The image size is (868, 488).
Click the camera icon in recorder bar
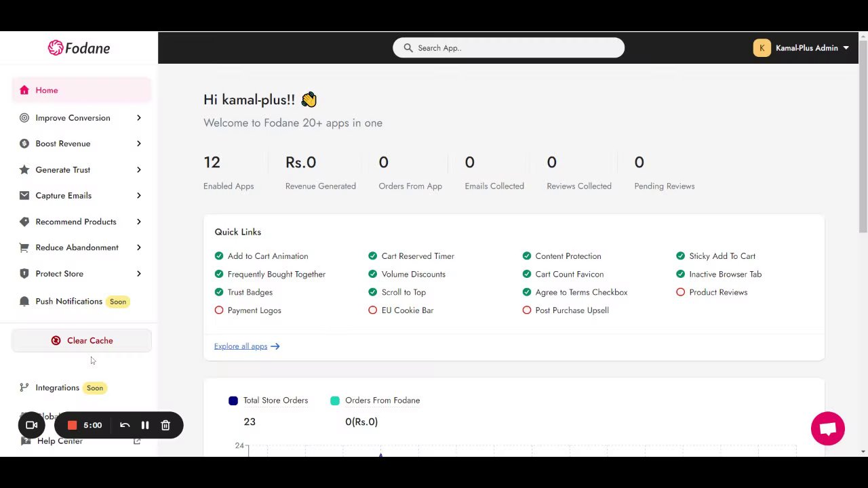[31, 425]
